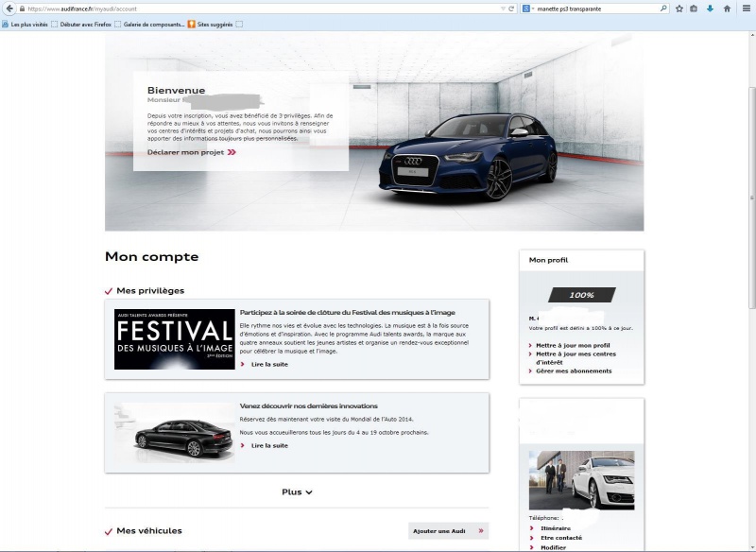Click the double chevron beside 'Déclarer mon projet'
This screenshot has height=552, width=756.
[x=232, y=152]
